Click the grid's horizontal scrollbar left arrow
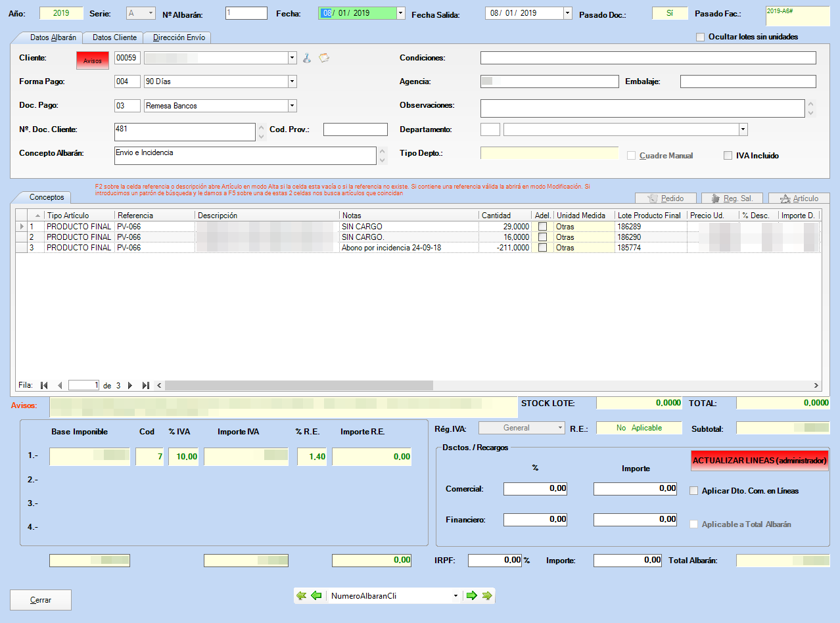This screenshot has height=623, width=840. pos(160,385)
